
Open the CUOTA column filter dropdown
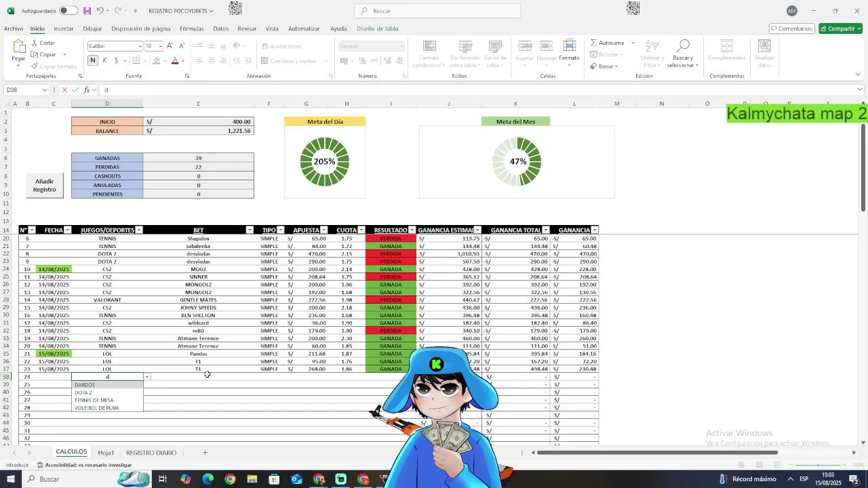(361, 230)
